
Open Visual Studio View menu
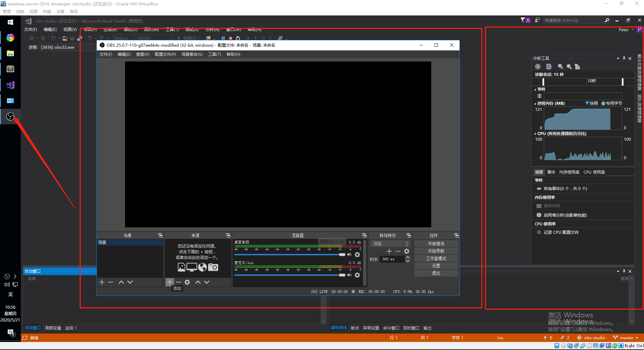(x=70, y=30)
